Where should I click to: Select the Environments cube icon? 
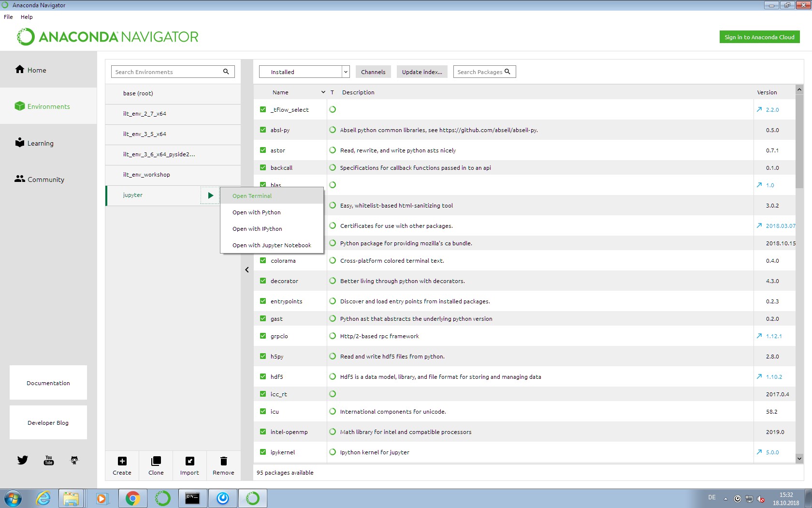[19, 106]
